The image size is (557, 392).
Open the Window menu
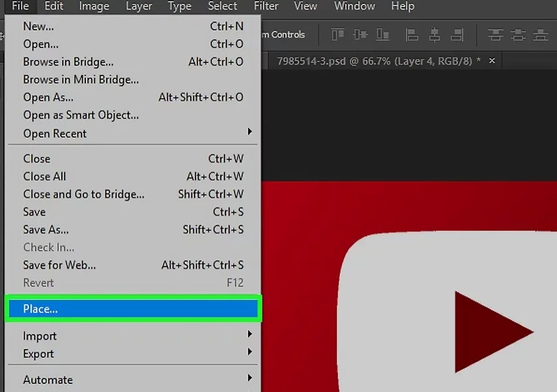[354, 6]
